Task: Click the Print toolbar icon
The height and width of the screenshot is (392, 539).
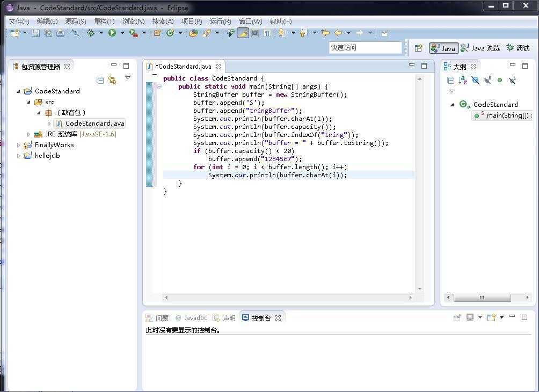Action: [61, 33]
